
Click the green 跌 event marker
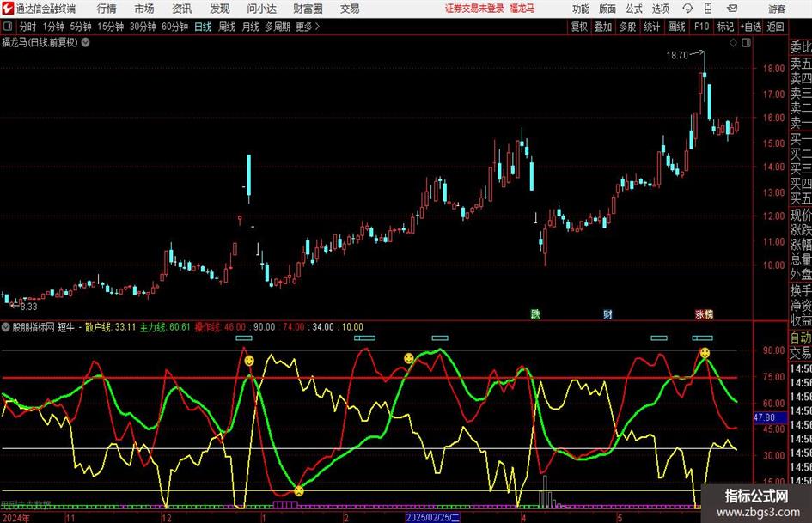point(535,313)
